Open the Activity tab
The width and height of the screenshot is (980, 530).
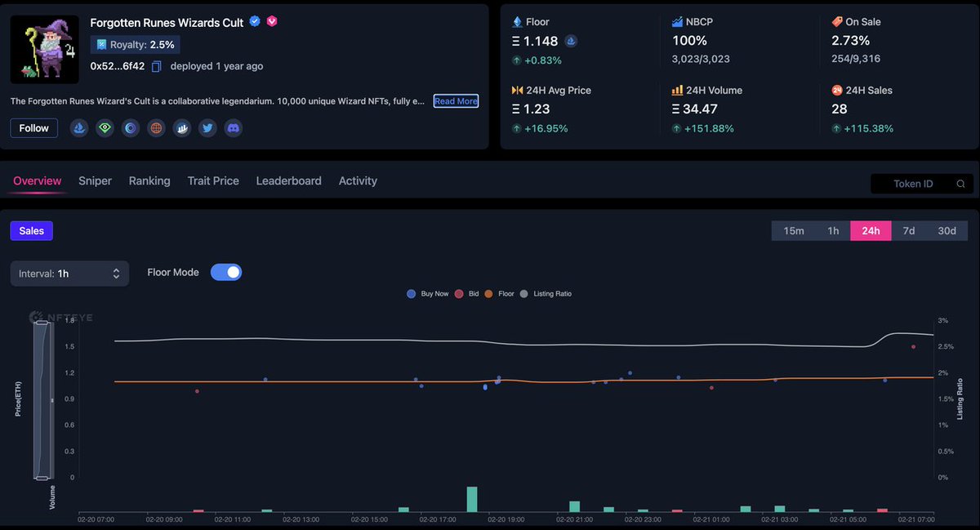pyautogui.click(x=358, y=181)
